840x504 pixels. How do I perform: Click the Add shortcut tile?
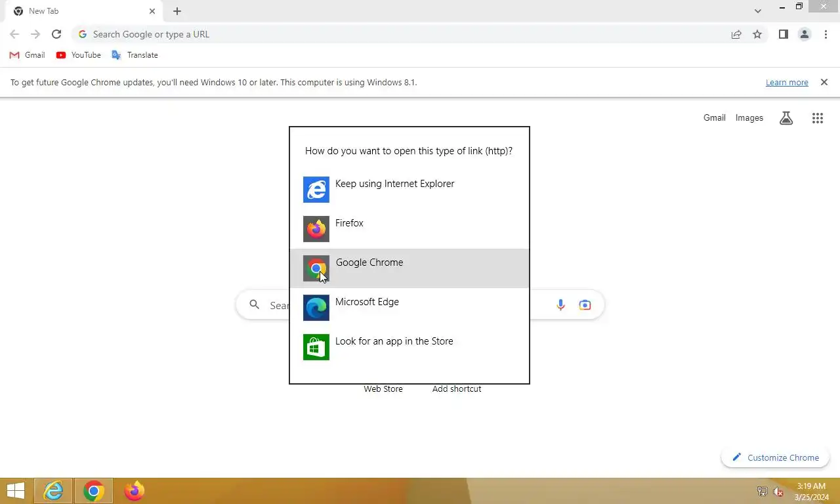[x=457, y=389]
